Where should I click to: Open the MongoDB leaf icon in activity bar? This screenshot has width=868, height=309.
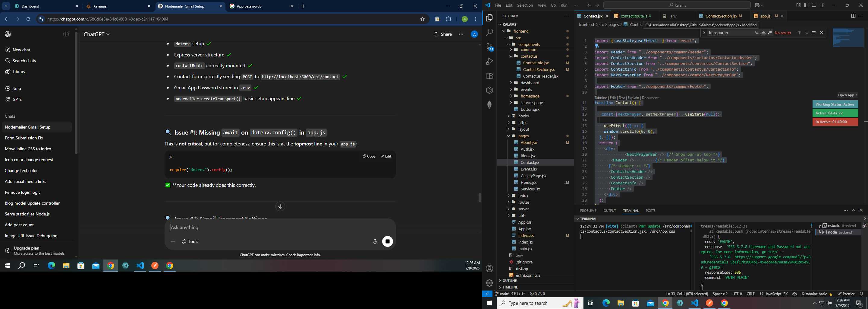pos(489,105)
